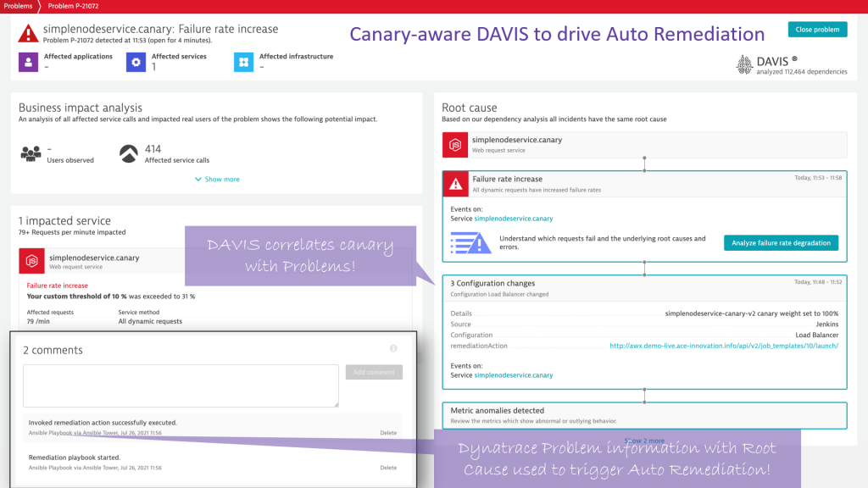Click the Users observed people icon

[31, 153]
